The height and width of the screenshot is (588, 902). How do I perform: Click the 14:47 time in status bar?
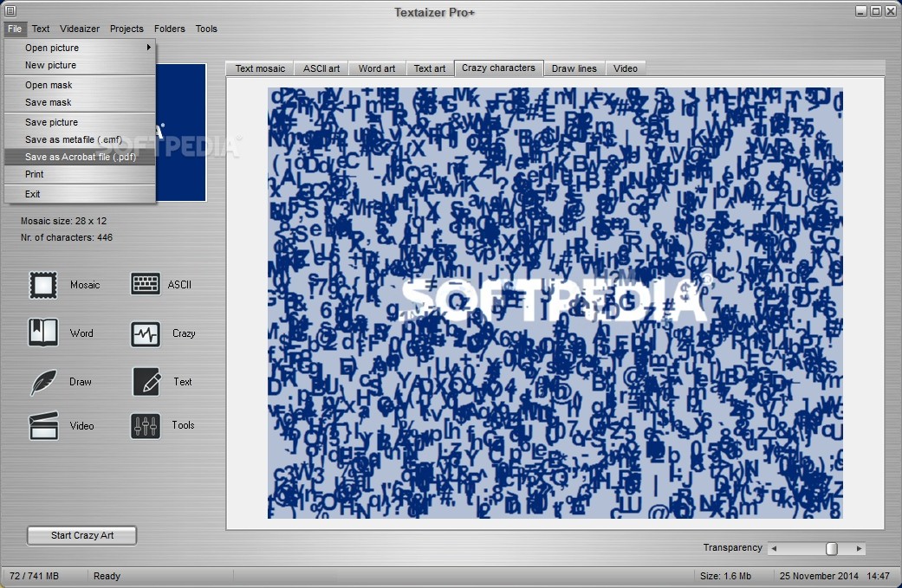pyautogui.click(x=878, y=576)
